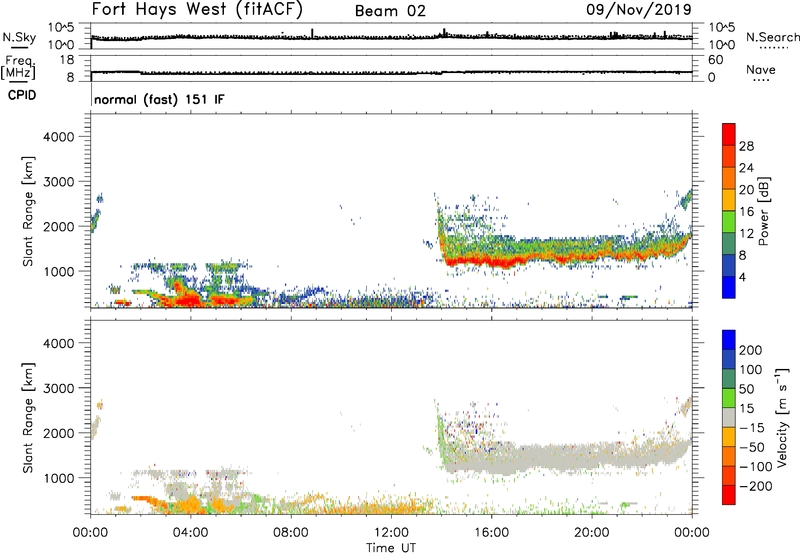Click the 18 tick on frequency axis
This screenshot has height=554, width=800.
(x=67, y=60)
